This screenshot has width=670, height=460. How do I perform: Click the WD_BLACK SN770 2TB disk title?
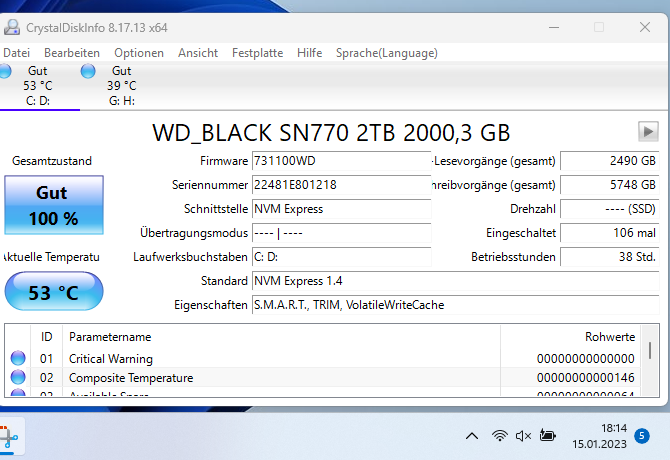click(331, 132)
